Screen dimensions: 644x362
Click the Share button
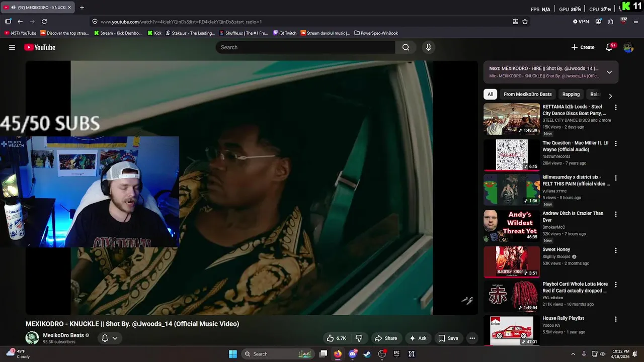coord(386,338)
